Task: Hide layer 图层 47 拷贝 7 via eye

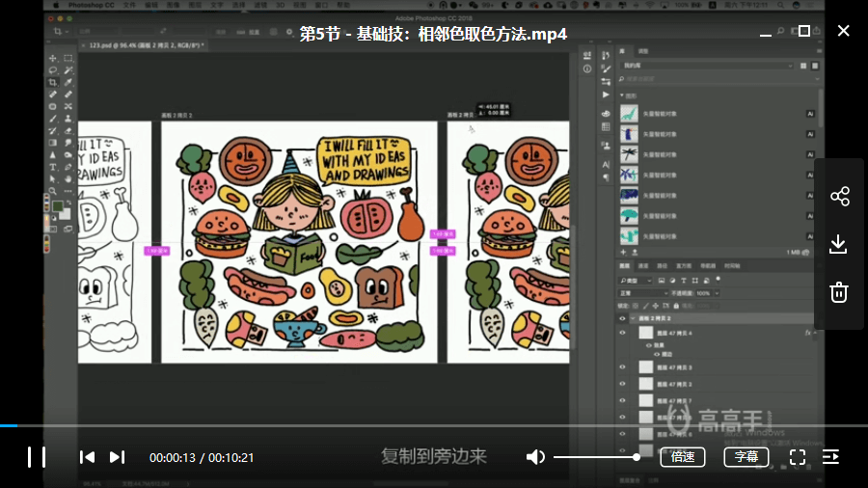Action: [622, 400]
